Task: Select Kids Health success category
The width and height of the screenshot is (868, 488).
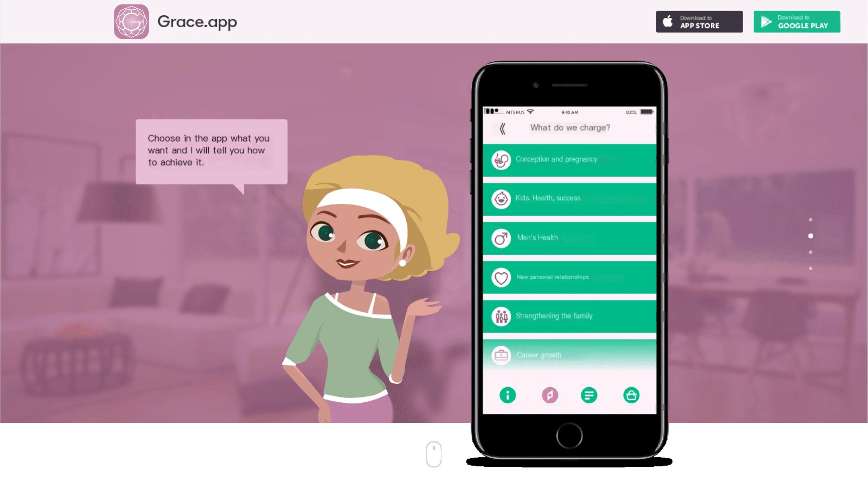Action: tap(569, 197)
